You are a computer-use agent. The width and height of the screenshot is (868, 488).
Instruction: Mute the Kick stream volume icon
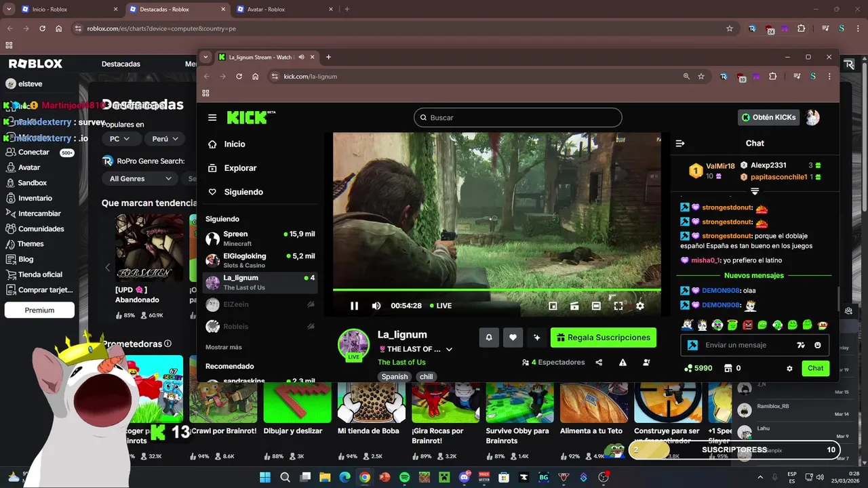[376, 306]
